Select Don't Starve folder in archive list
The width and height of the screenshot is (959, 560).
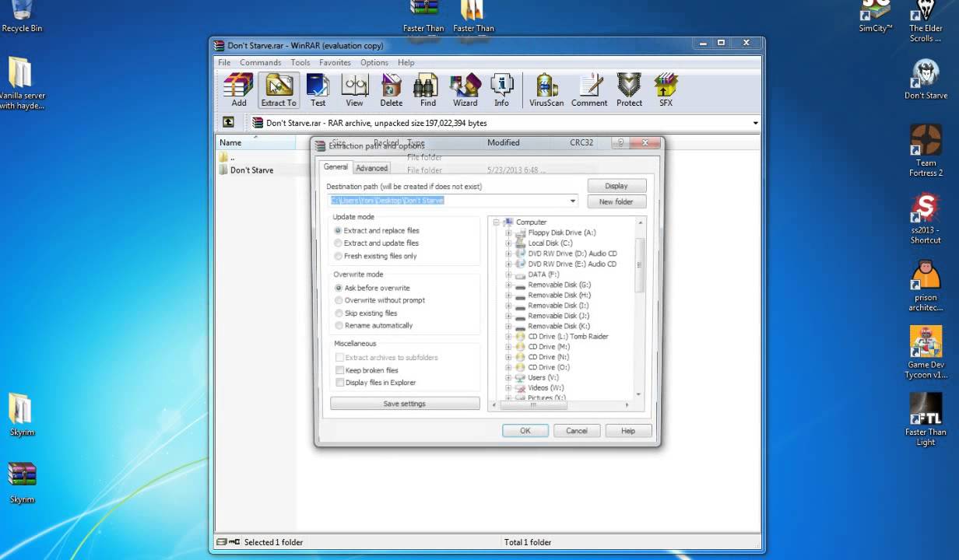(x=251, y=170)
